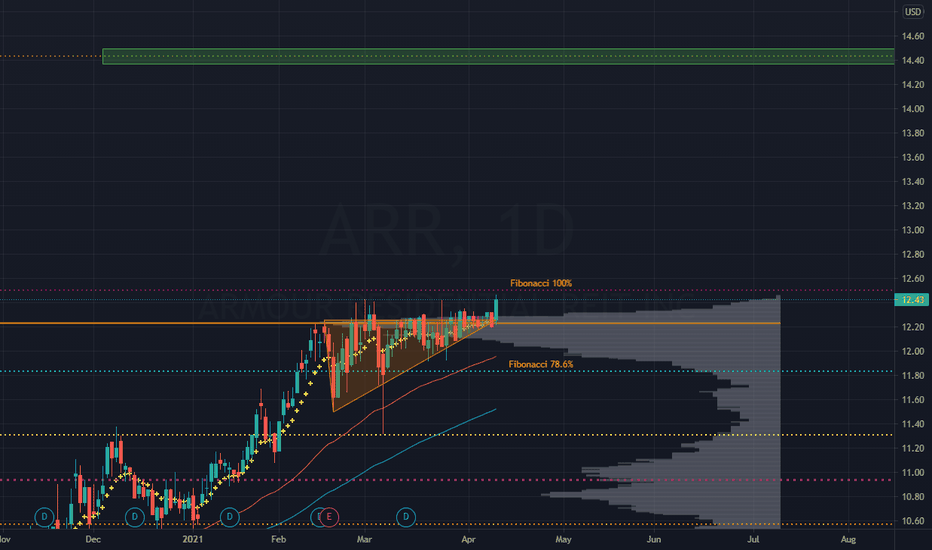The width and height of the screenshot is (932, 550).
Task: Click the Aug label on time axis
Action: coord(848,539)
